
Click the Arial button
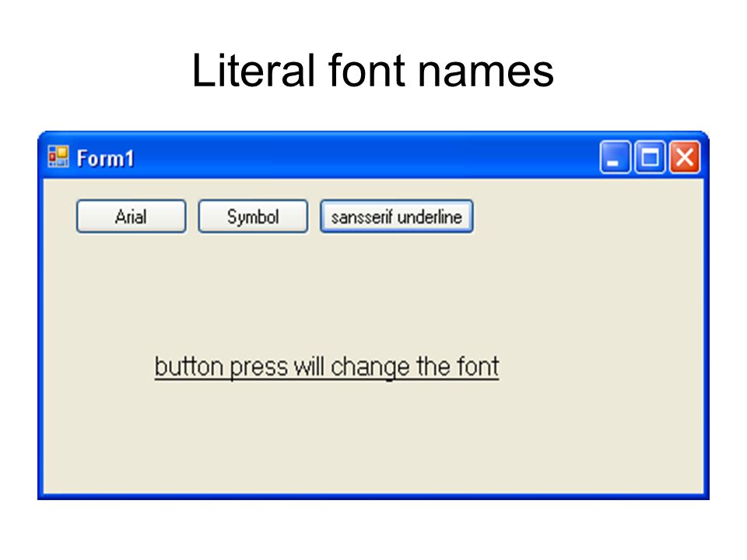[131, 217]
